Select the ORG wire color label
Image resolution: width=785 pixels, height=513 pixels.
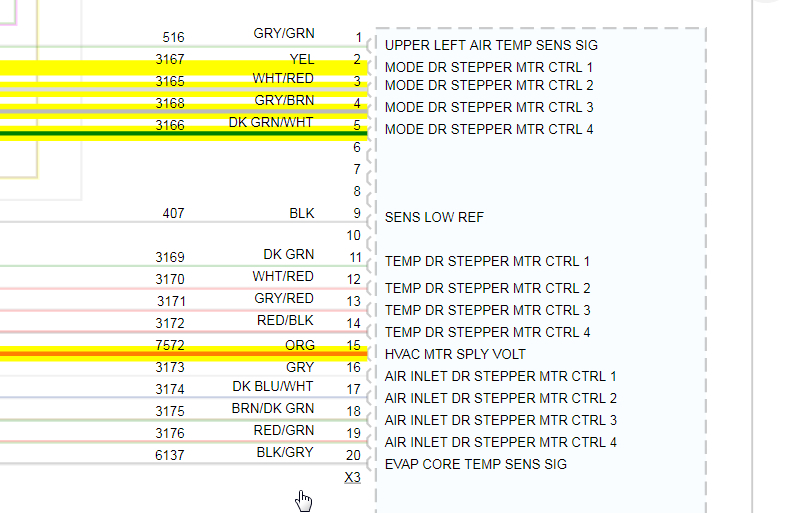coord(300,345)
